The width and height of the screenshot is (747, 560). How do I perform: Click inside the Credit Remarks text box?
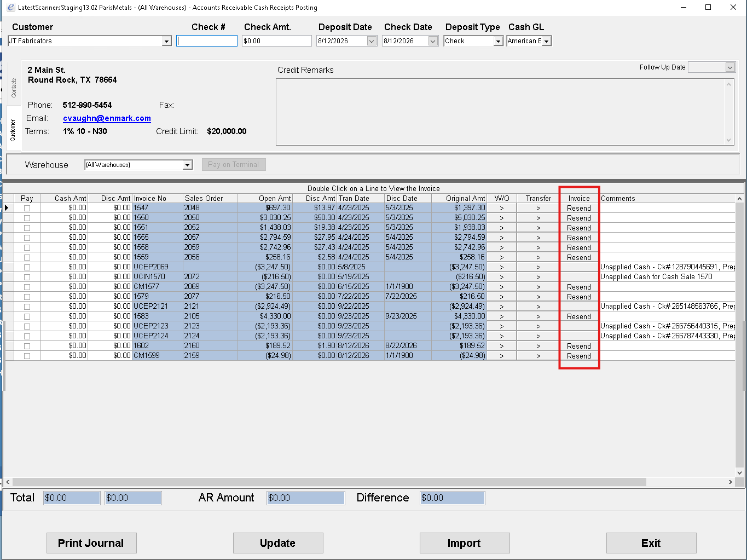pyautogui.click(x=500, y=112)
